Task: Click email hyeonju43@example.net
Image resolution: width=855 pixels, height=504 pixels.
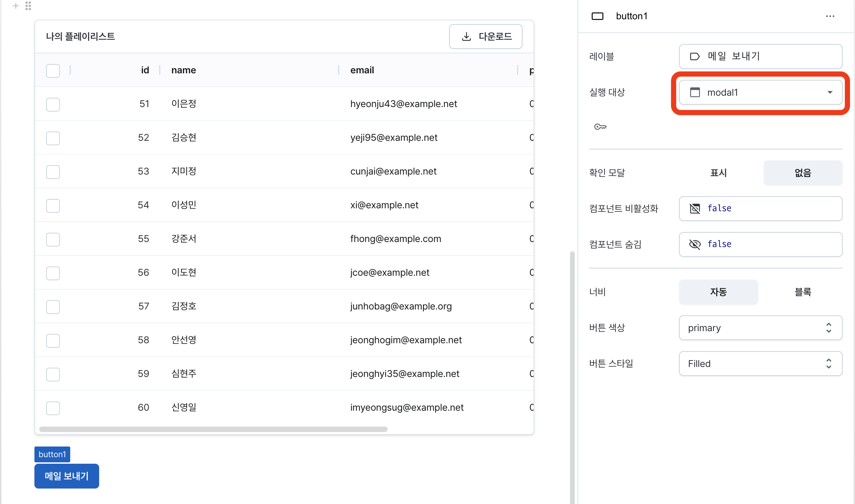Action: [x=404, y=104]
